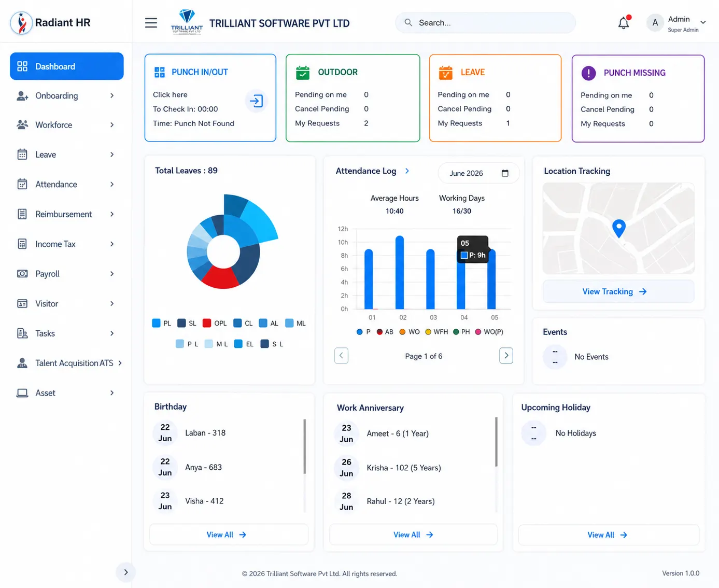
Task: Open the hamburger menu icon
Action: (151, 23)
